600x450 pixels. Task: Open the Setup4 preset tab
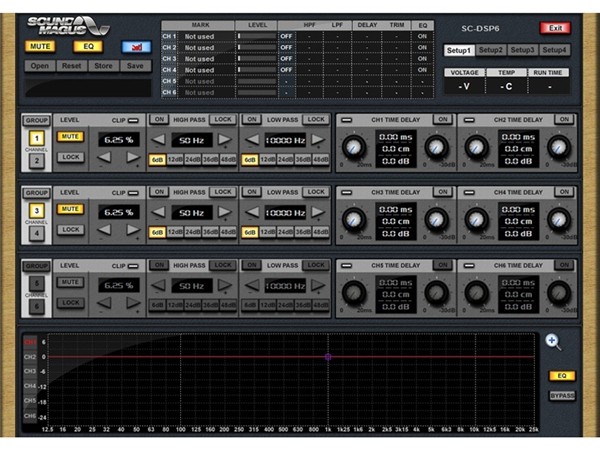point(555,49)
